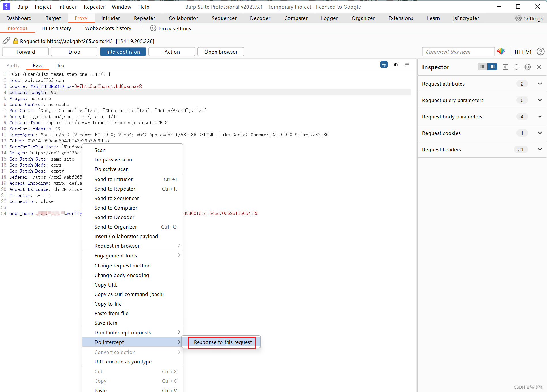This screenshot has height=392, width=547.
Task: Click the HTTP/1 protocol label
Action: click(x=523, y=52)
